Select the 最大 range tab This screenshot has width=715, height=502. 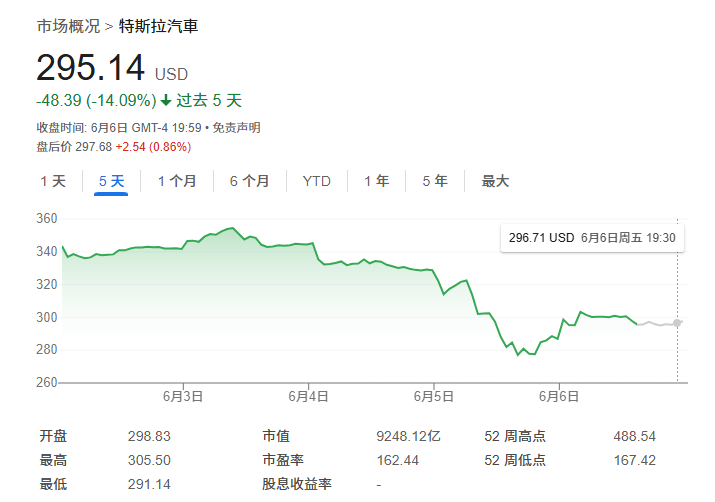(495, 181)
